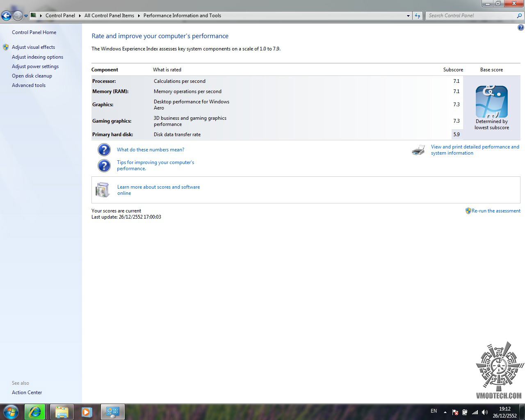The width and height of the screenshot is (525, 420).
Task: Open Advanced tools
Action: pyautogui.click(x=29, y=85)
